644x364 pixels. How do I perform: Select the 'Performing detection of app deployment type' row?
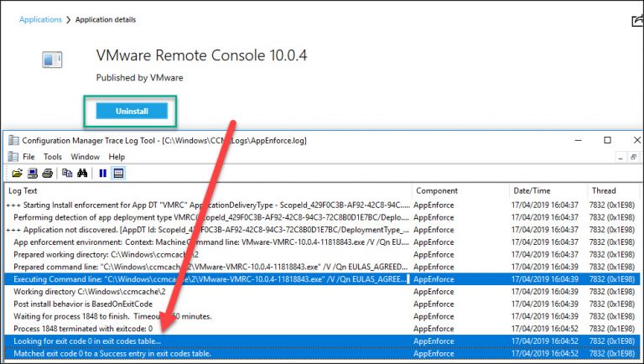[322, 217]
